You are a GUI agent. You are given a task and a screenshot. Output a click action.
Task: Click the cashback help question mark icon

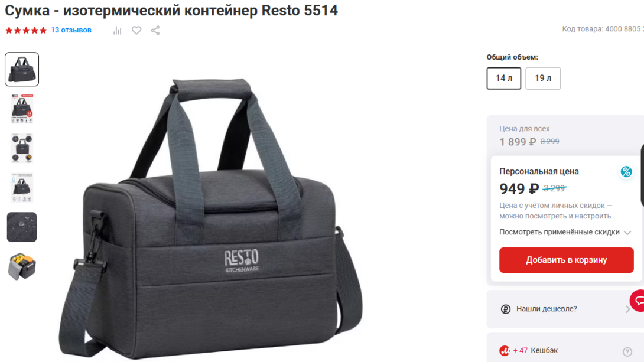[x=627, y=351]
